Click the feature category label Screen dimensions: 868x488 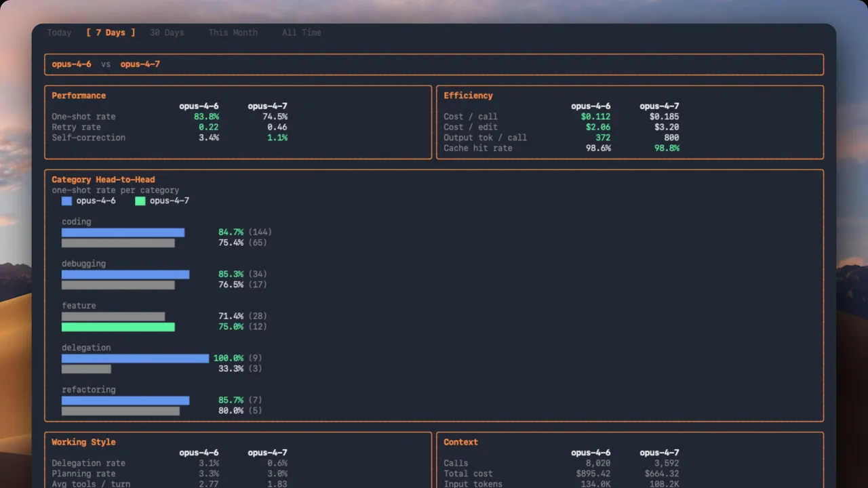(79, 306)
